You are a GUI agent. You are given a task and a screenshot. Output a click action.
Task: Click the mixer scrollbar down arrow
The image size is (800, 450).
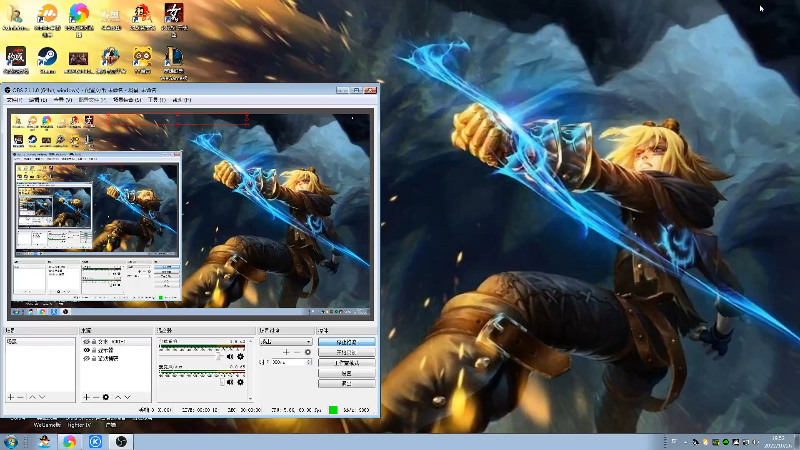[250, 398]
